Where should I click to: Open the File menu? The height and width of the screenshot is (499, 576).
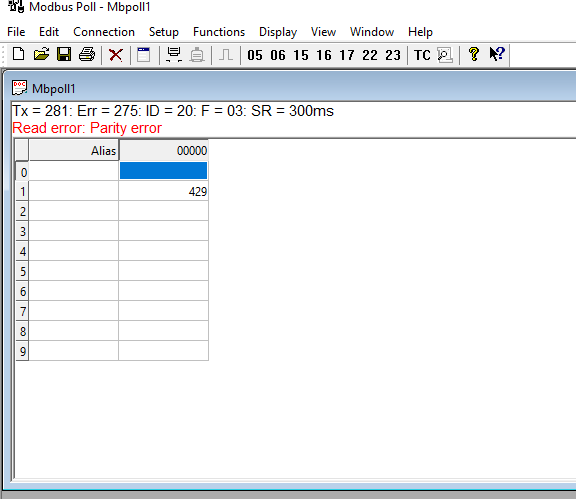click(x=16, y=32)
